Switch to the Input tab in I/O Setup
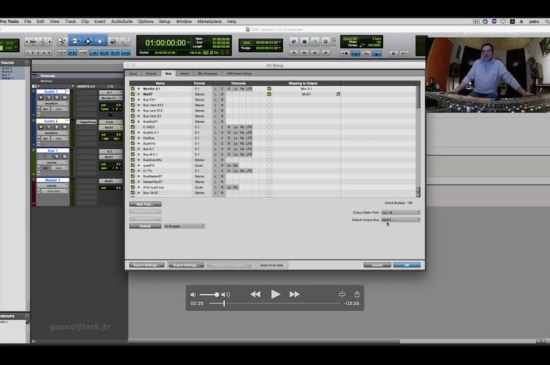The image size is (550, 365). pos(133,73)
